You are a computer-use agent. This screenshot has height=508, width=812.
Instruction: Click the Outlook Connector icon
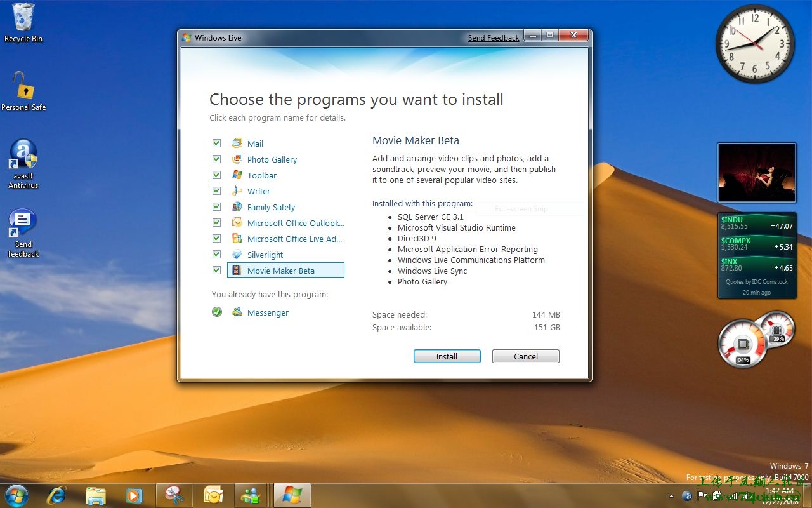237,222
